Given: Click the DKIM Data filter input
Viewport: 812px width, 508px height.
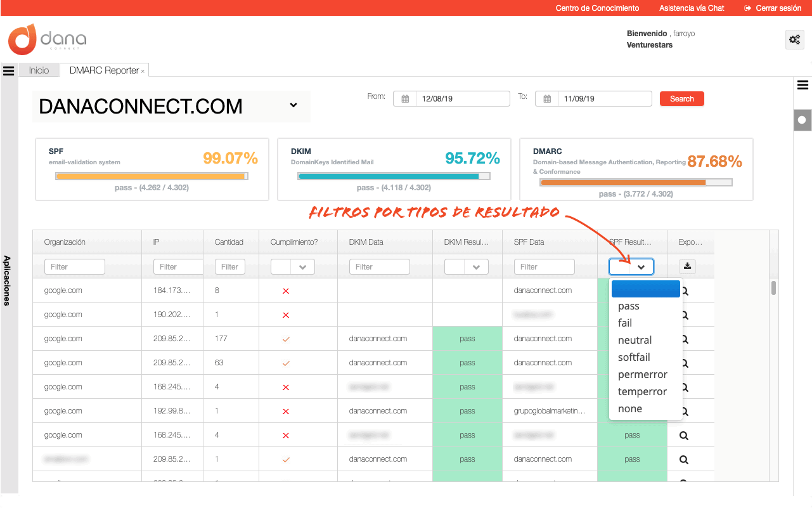Looking at the screenshot, I should point(380,267).
